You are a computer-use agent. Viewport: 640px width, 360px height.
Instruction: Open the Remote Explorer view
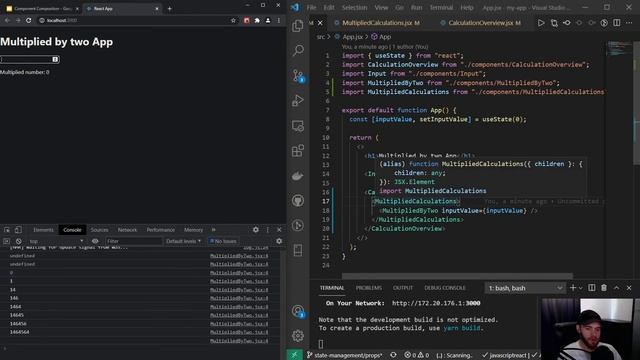[x=298, y=126]
